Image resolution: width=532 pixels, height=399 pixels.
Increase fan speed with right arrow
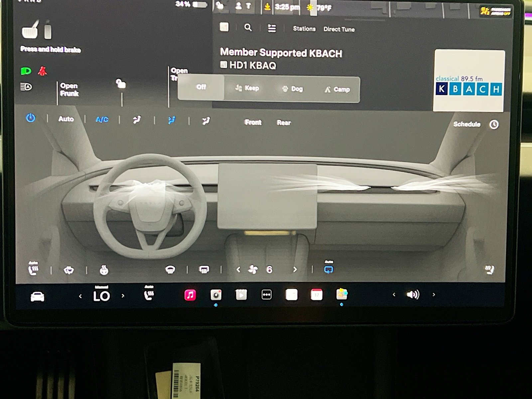pyautogui.click(x=295, y=269)
